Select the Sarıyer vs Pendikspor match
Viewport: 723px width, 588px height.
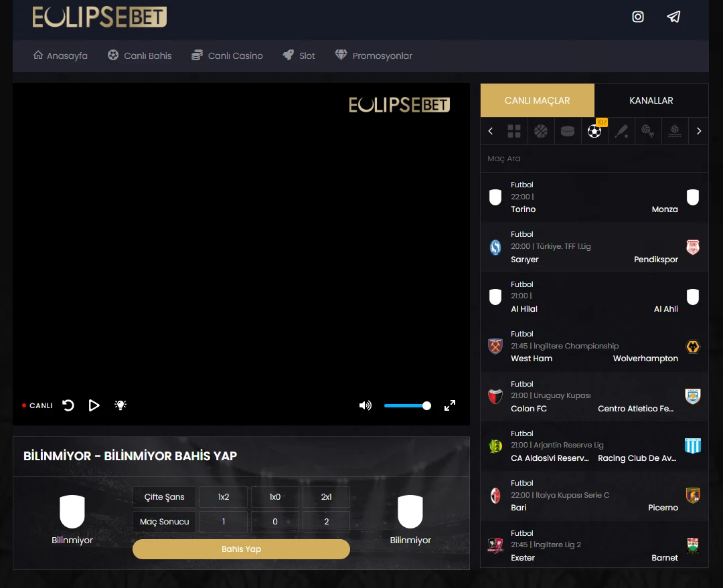(594, 247)
